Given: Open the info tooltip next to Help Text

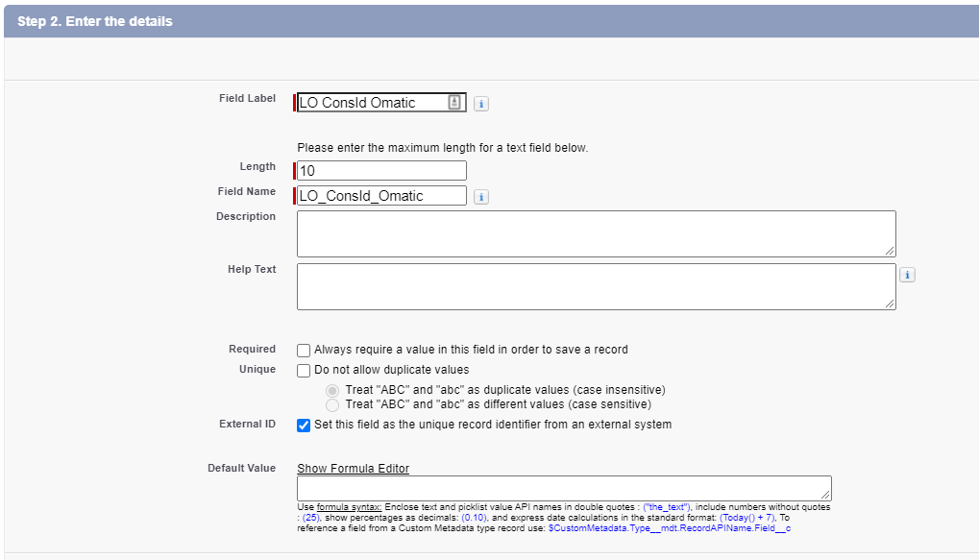Looking at the screenshot, I should tap(906, 274).
